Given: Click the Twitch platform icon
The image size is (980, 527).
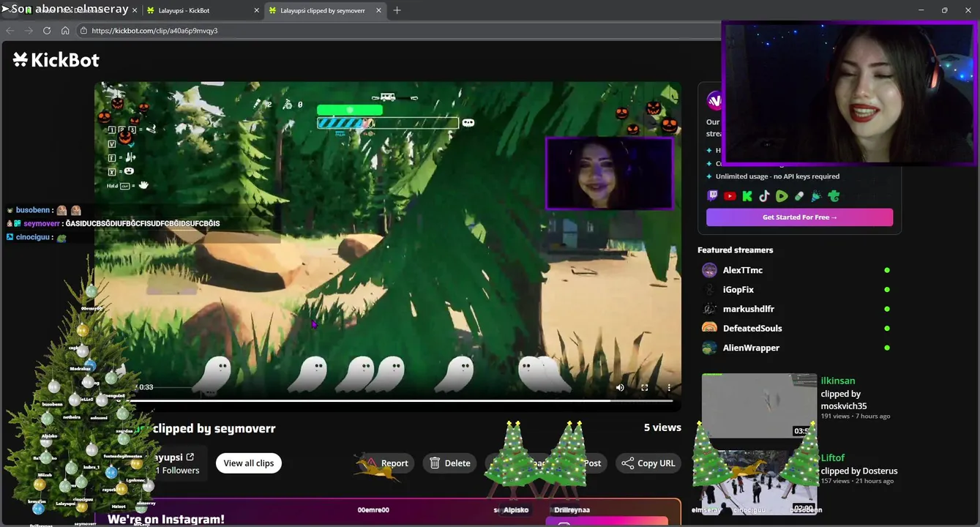Looking at the screenshot, I should [713, 196].
